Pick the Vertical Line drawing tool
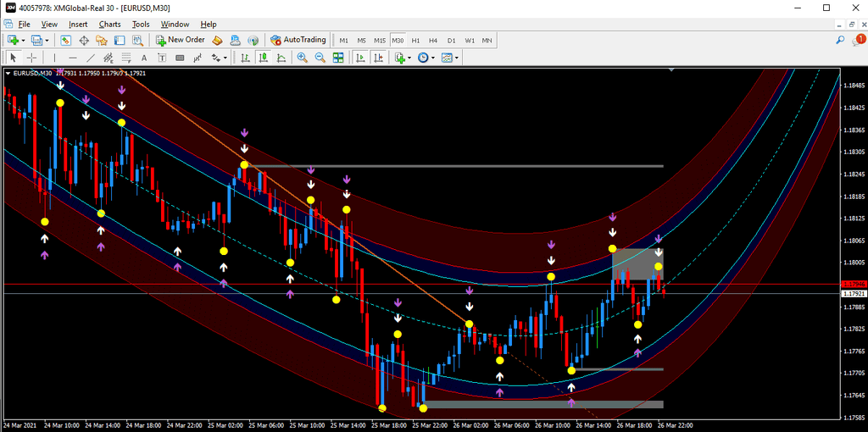Viewport: 868px width, 432px height. [x=54, y=58]
